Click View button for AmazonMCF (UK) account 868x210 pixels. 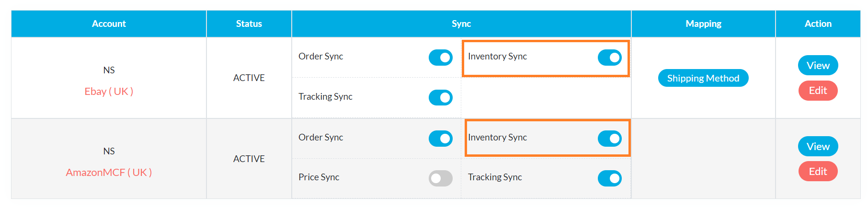818,147
